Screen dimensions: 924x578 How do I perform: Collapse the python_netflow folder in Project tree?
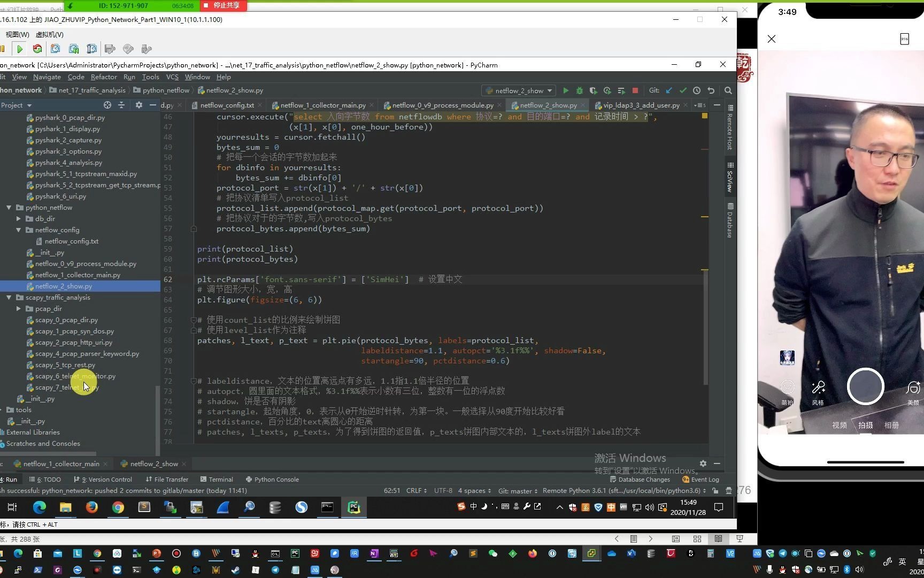pos(9,207)
